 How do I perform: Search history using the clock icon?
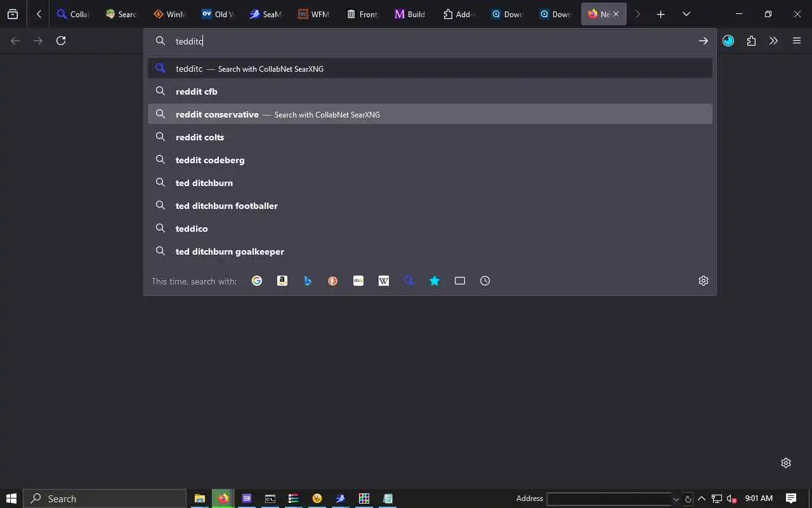coord(485,281)
